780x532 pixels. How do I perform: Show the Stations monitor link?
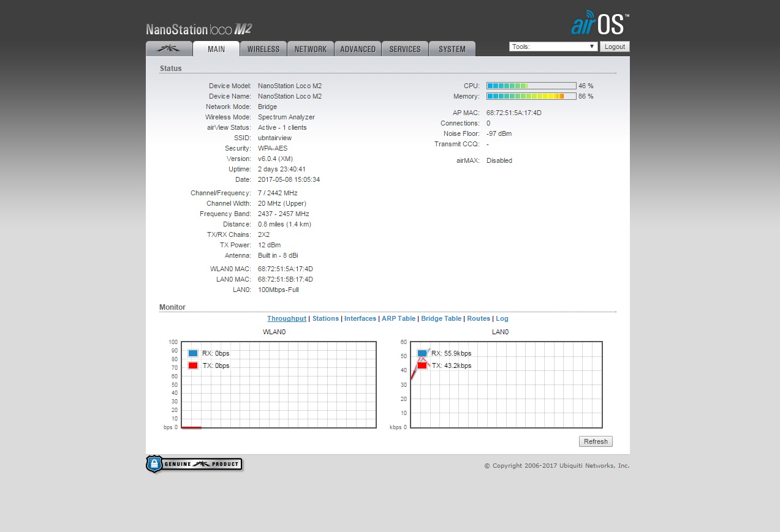(325, 318)
